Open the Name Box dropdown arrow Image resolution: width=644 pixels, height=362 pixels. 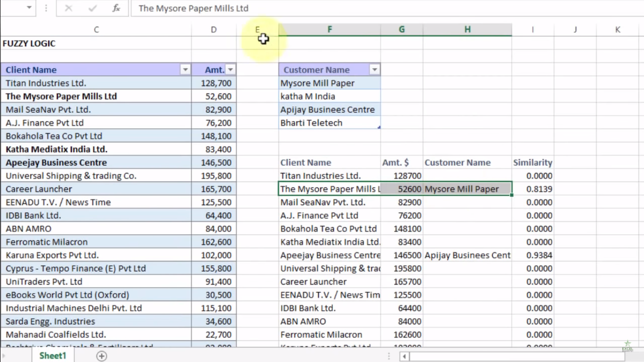(x=29, y=8)
